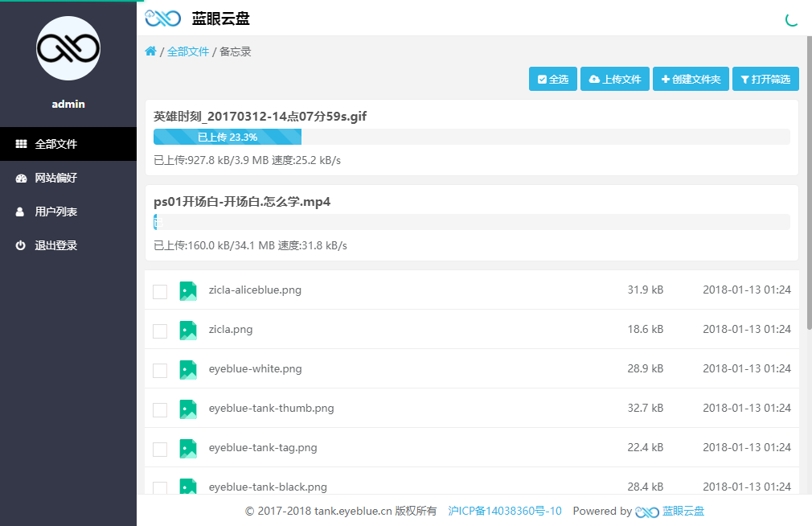
Task: Click the image file icon for eyeblue-tank-tag.png
Action: pos(188,448)
